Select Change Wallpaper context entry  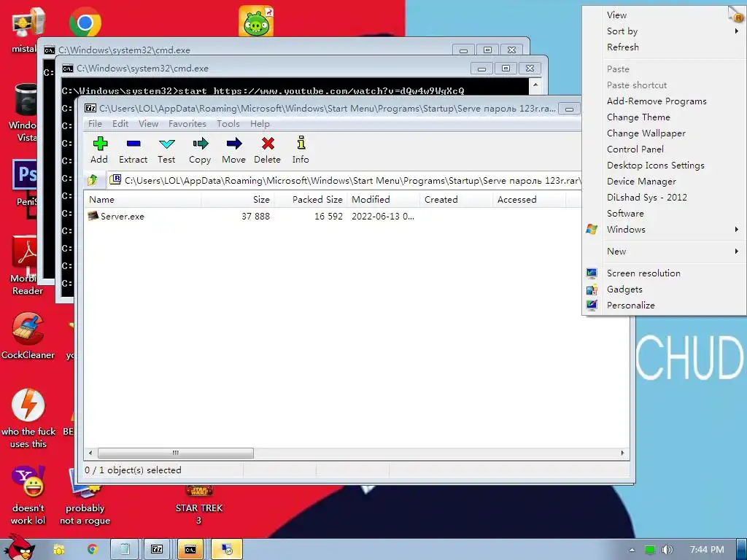tap(664, 133)
